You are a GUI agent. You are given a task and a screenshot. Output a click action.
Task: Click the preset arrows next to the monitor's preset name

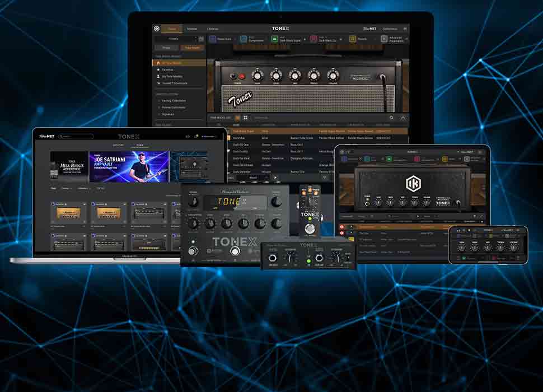(x=196, y=39)
